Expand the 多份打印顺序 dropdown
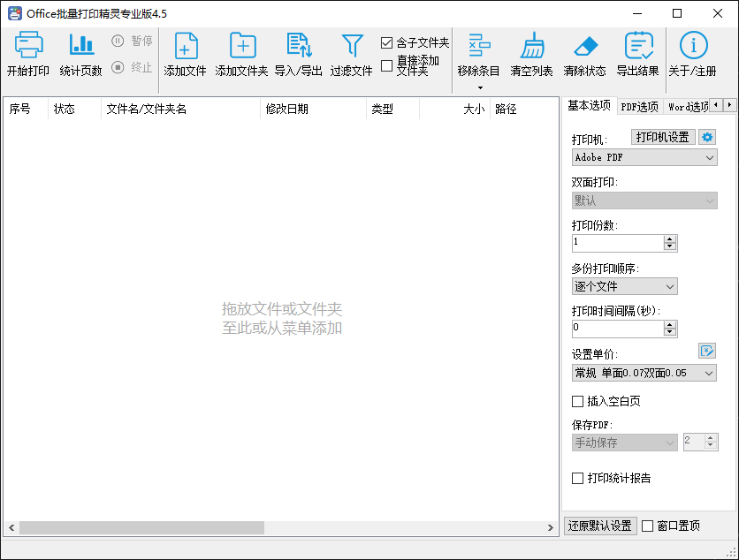The height and width of the screenshot is (560, 739). click(624, 286)
